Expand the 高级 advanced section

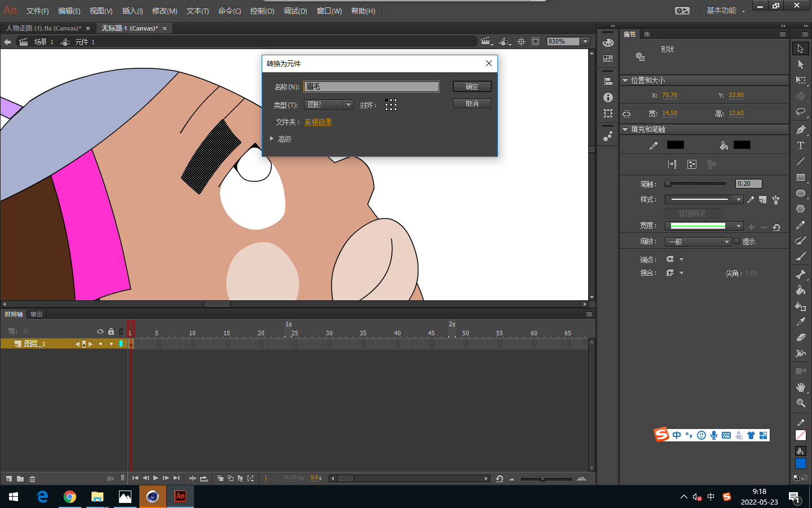(x=272, y=139)
